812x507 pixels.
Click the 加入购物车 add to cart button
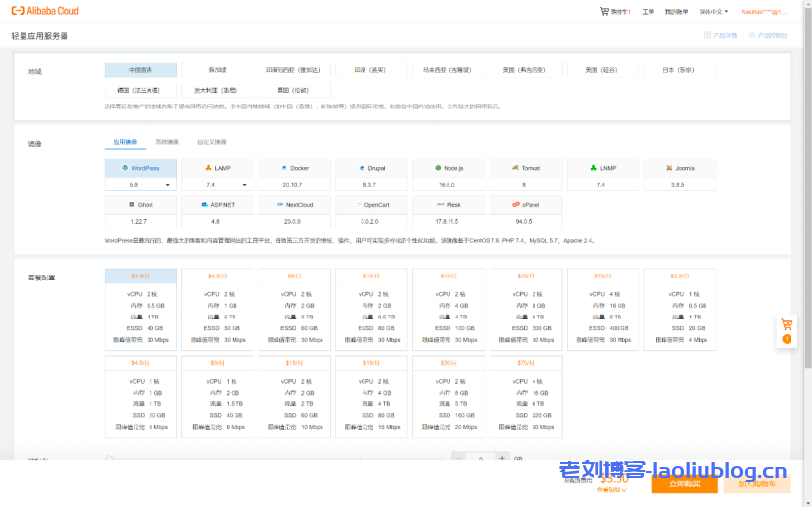click(x=756, y=485)
